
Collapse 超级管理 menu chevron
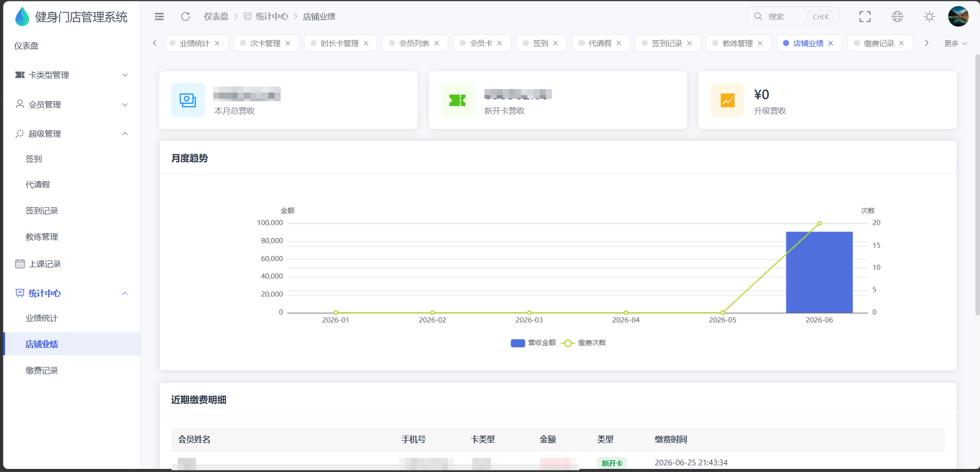pos(125,134)
